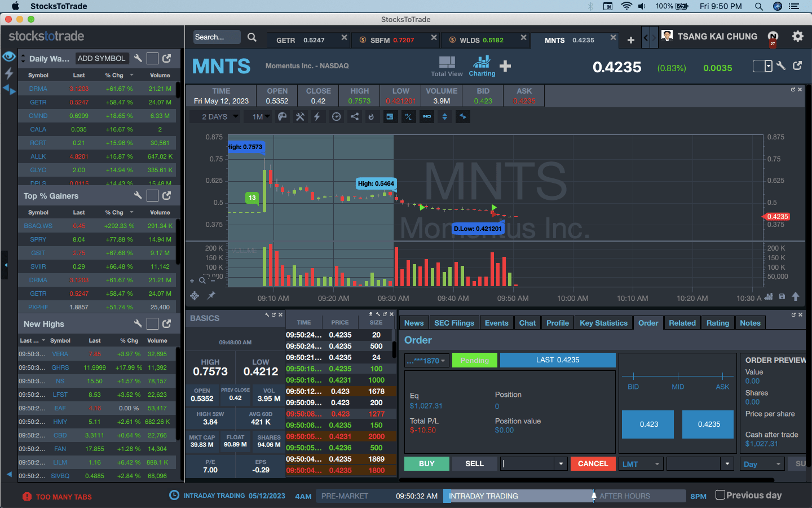The image size is (812, 508).
Task: Click the lightning bolt icon in chart toolbar
Action: [x=317, y=117]
